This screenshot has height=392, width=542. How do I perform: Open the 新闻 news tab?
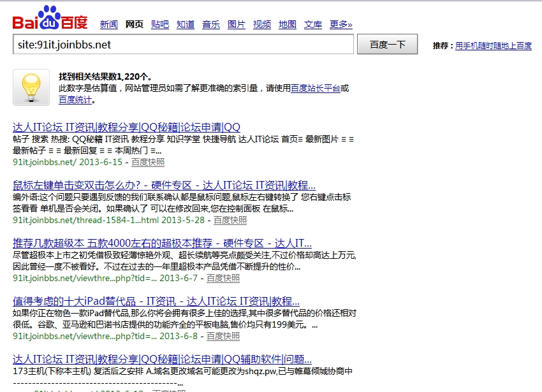tap(109, 25)
